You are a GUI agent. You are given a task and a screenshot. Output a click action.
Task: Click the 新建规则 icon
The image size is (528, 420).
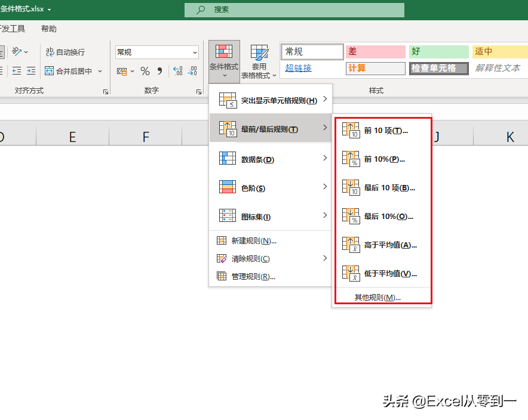tap(222, 239)
